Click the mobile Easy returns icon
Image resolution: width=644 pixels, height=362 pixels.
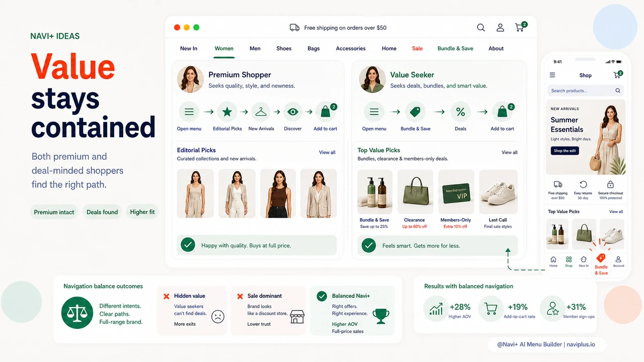coord(583,185)
